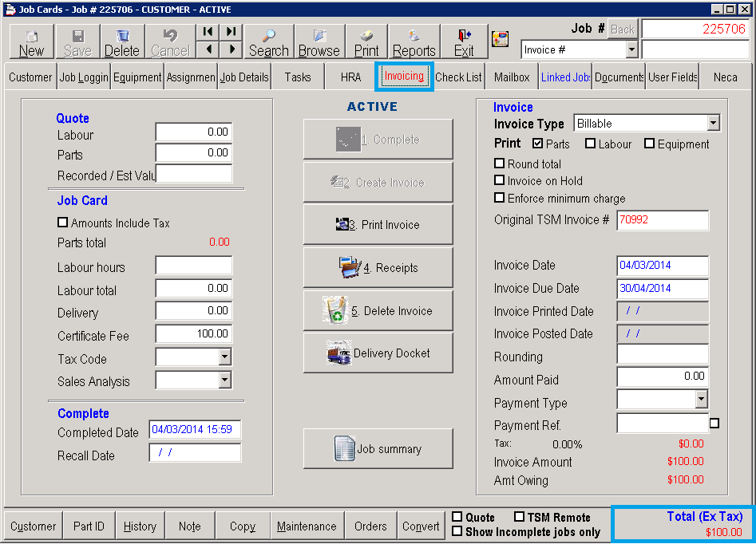This screenshot has width=756, height=544.
Task: Open the Payment Type dropdown
Action: [x=701, y=399]
